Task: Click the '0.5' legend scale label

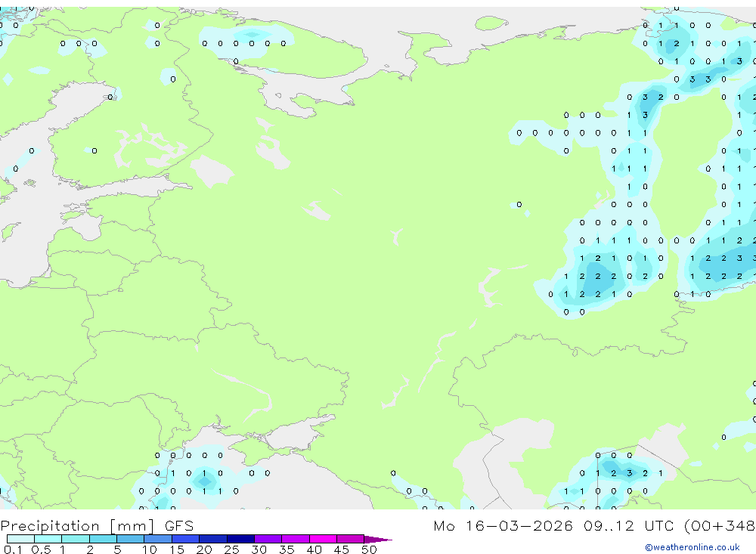Action: [x=41, y=549]
